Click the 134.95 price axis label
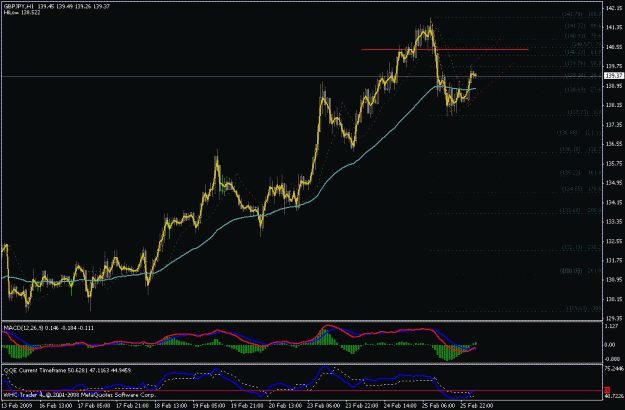The image size is (625, 410). point(614,183)
